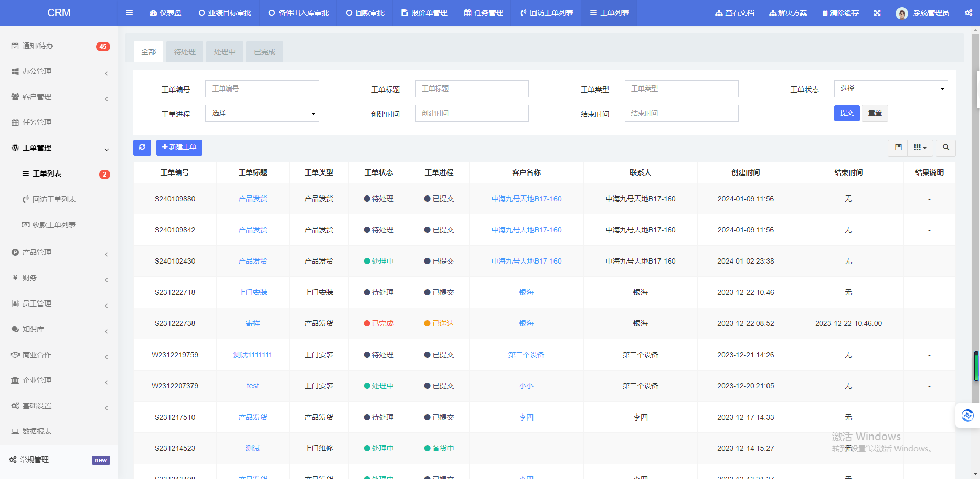Open 工单列表 in top navigation

(x=609, y=13)
